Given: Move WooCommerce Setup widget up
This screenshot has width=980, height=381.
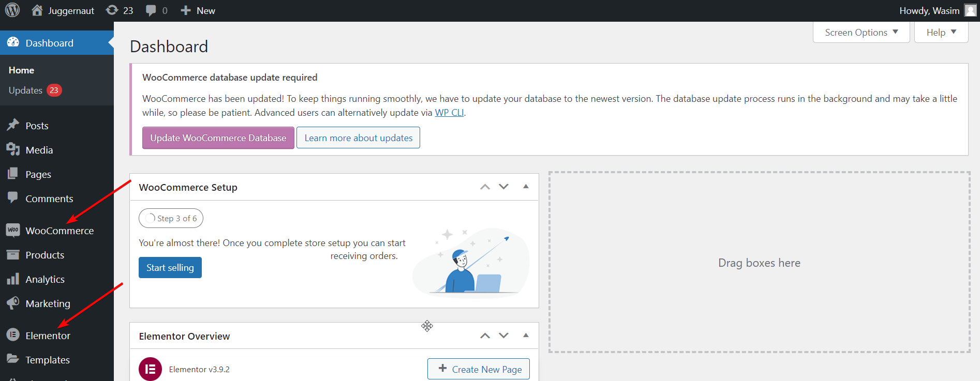Looking at the screenshot, I should coord(485,187).
